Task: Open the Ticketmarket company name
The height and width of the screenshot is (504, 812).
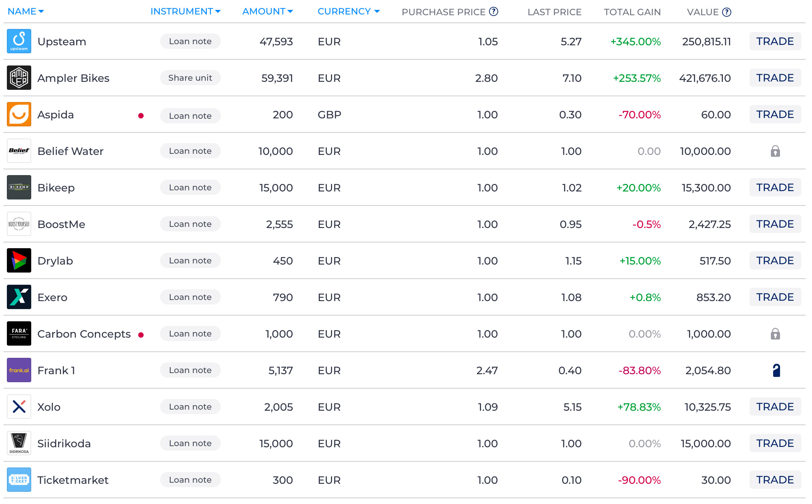Action: (x=73, y=480)
